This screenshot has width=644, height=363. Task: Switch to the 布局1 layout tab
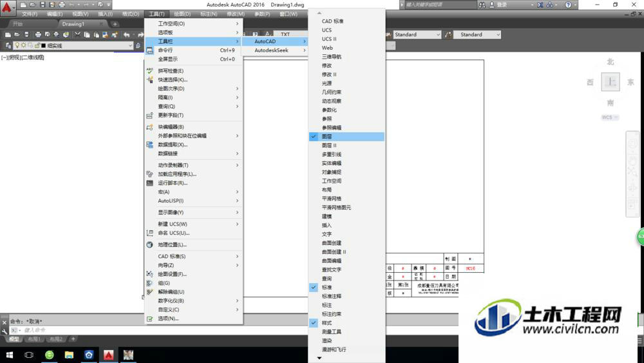pyautogui.click(x=33, y=339)
